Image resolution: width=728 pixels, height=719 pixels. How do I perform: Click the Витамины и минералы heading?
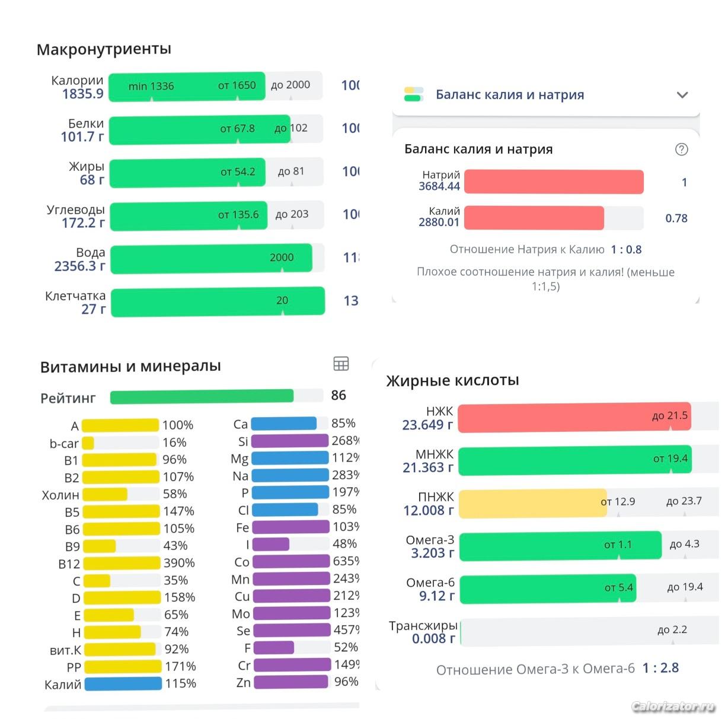pyautogui.click(x=130, y=367)
